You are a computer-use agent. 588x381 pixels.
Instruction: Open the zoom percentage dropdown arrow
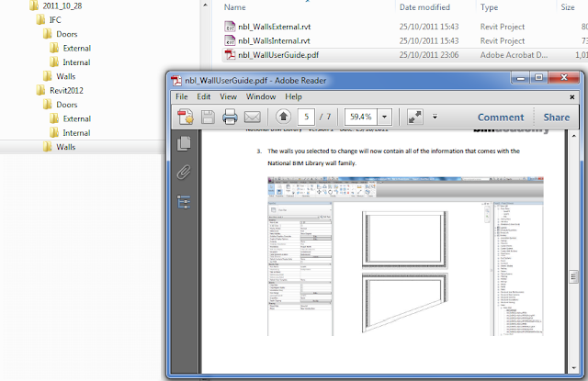(384, 117)
